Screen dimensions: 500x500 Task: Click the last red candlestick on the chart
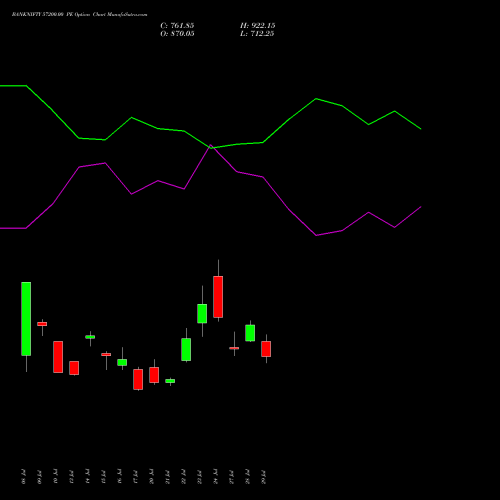point(266,349)
